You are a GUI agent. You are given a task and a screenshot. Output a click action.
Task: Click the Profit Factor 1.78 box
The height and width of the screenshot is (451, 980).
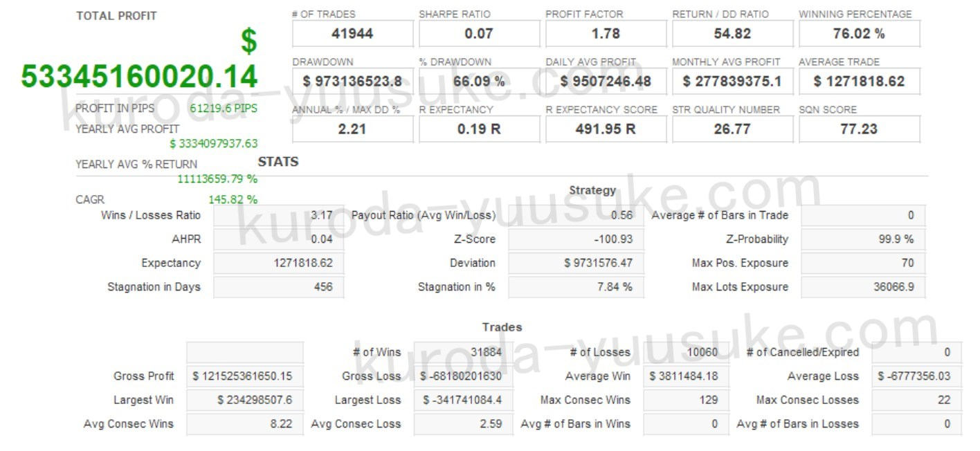(x=606, y=33)
